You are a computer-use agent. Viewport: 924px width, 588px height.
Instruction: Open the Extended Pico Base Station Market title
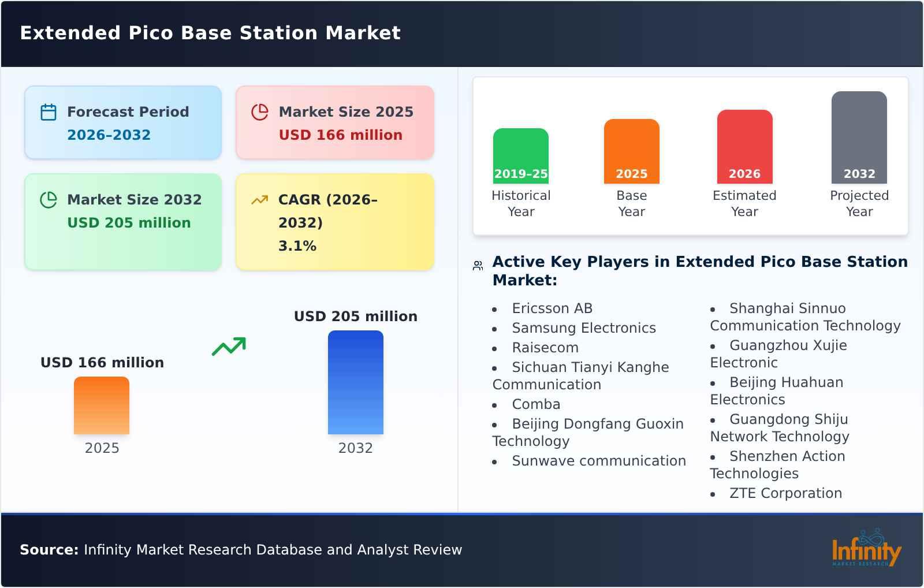(x=210, y=33)
